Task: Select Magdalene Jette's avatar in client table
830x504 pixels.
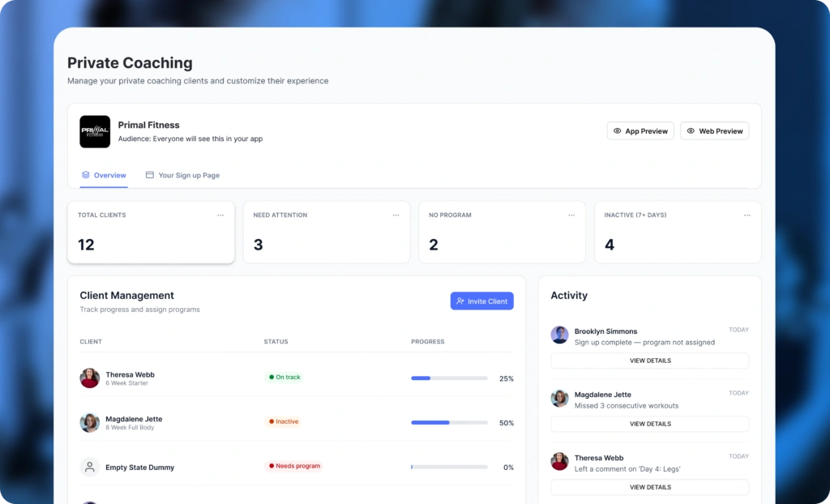Action: [89, 422]
